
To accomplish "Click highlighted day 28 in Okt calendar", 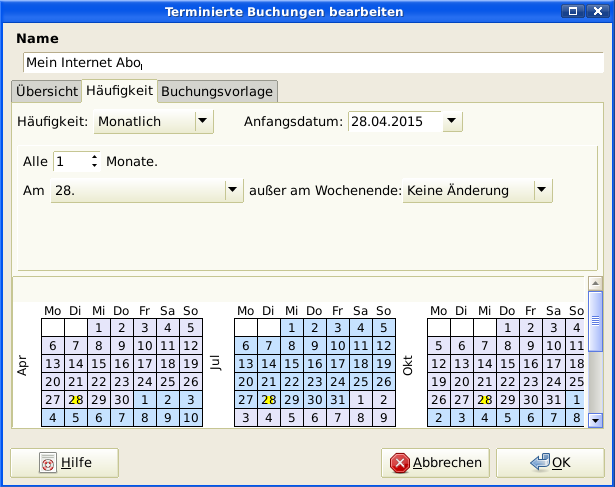I will click(x=485, y=399).
